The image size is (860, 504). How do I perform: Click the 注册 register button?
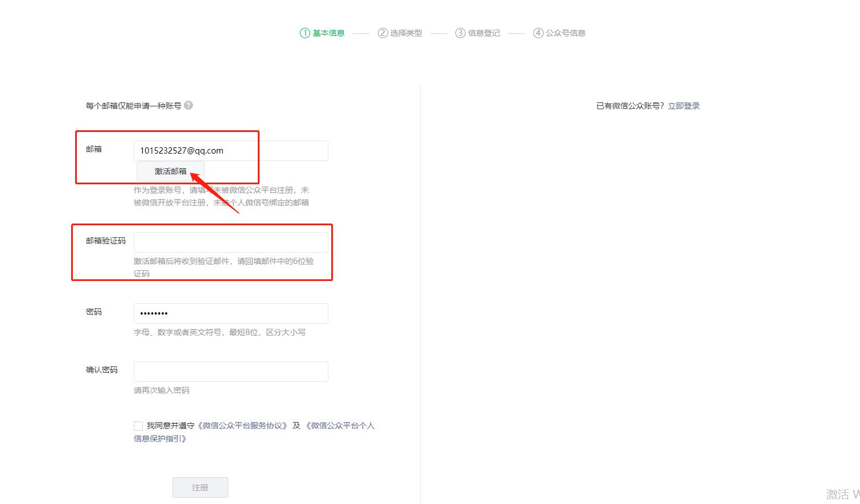click(200, 488)
